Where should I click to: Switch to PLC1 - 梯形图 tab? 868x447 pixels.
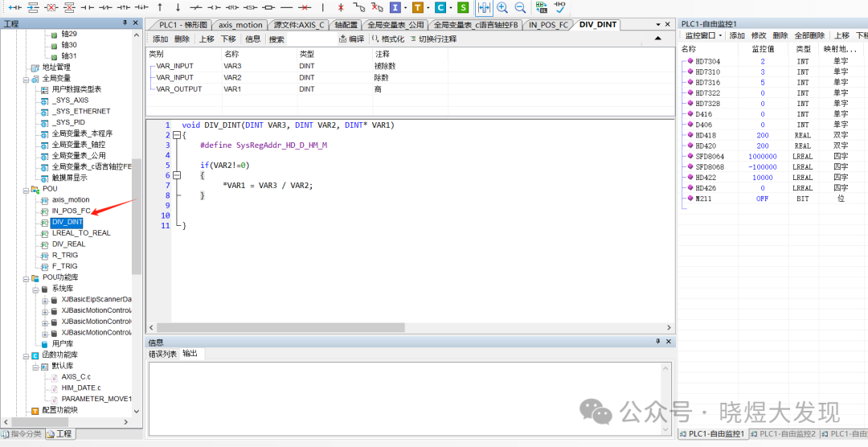(x=183, y=25)
